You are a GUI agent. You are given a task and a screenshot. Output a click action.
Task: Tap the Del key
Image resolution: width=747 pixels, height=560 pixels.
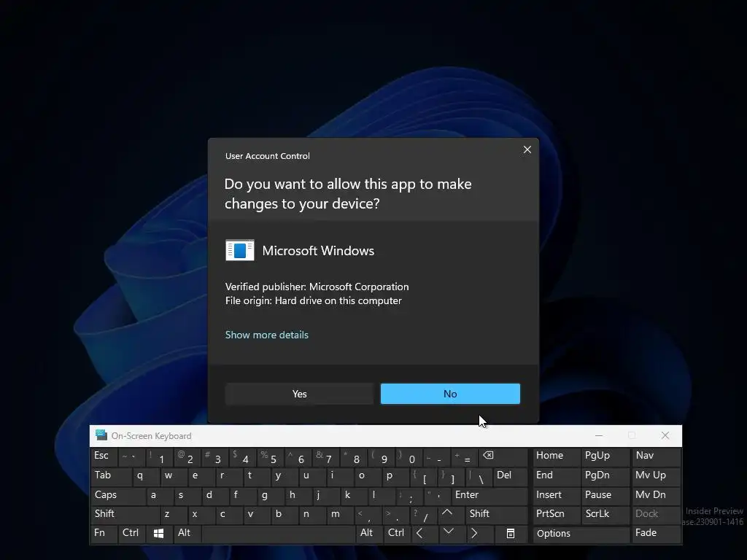pos(510,475)
